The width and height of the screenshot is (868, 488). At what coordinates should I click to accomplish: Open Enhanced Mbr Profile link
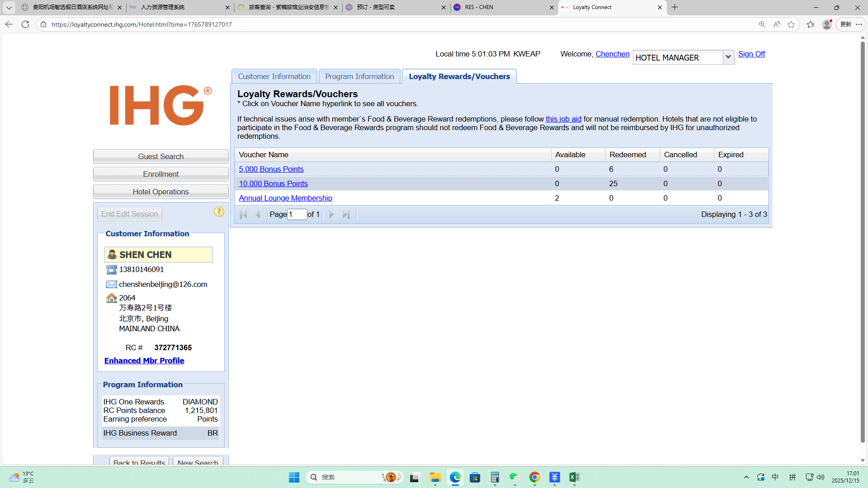tap(144, 361)
